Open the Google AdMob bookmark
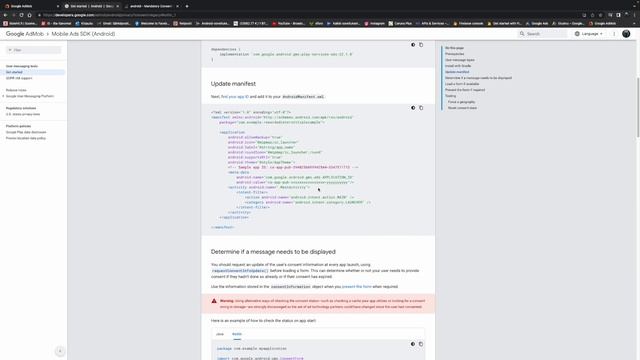 [x=602, y=24]
